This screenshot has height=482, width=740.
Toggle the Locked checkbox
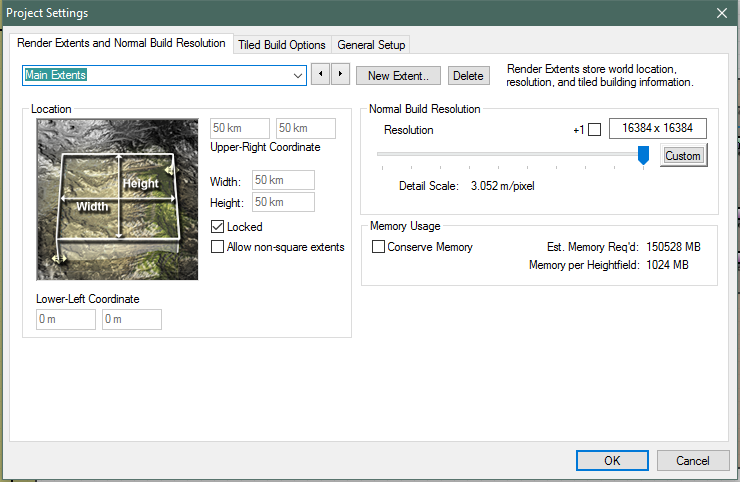218,227
